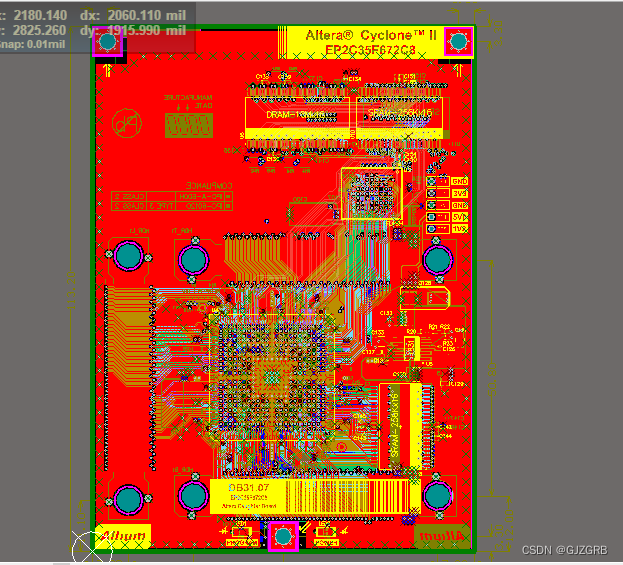The width and height of the screenshot is (623, 565).
Task: Click the Altium logo at bottom-left
Action: (124, 536)
